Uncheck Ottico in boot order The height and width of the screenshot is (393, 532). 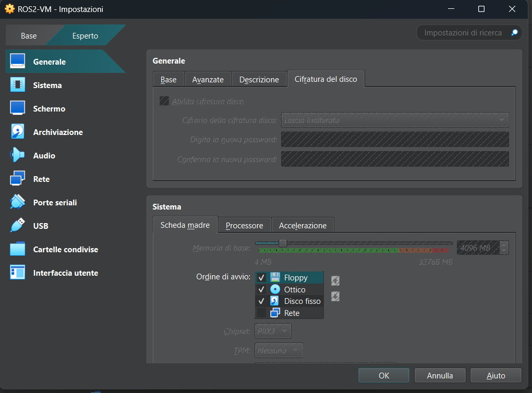(261, 289)
